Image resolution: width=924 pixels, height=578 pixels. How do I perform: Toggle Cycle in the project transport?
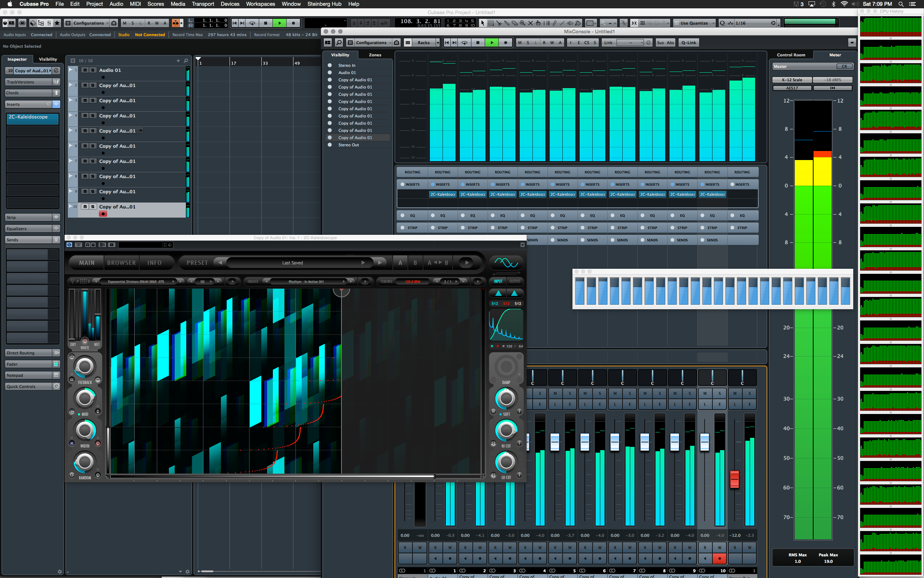pos(252,23)
